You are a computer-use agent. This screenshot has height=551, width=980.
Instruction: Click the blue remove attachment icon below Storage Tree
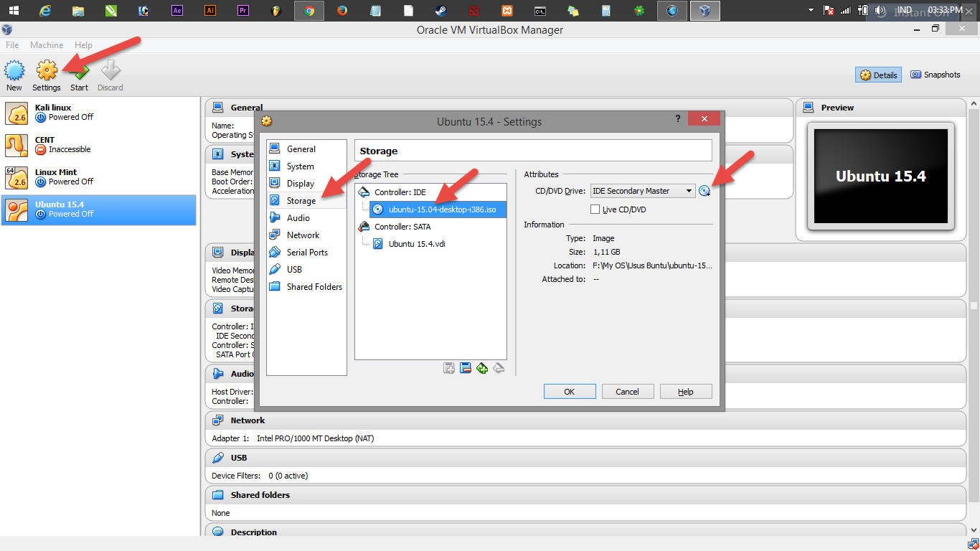(x=466, y=368)
